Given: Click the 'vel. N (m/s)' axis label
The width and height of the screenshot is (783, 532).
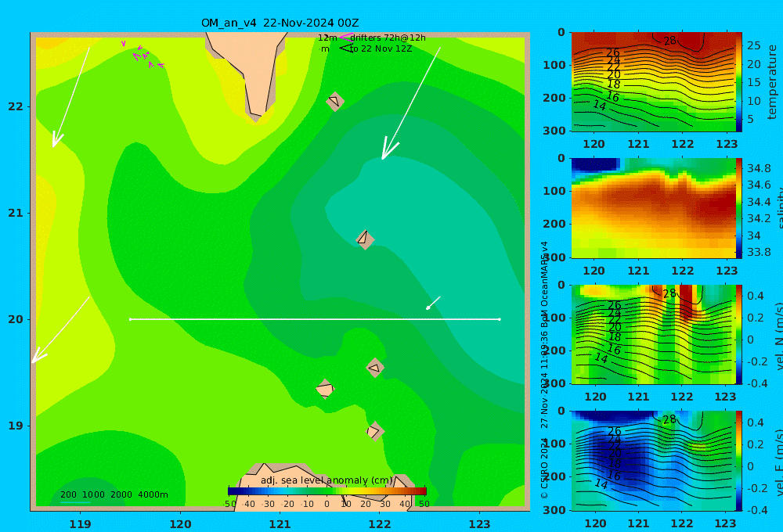Looking at the screenshot, I should [778, 336].
